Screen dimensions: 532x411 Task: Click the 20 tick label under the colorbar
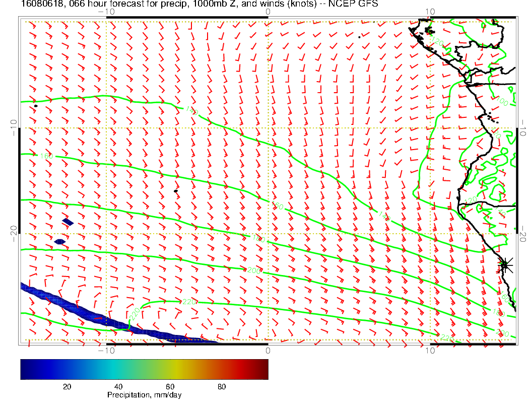66,386
